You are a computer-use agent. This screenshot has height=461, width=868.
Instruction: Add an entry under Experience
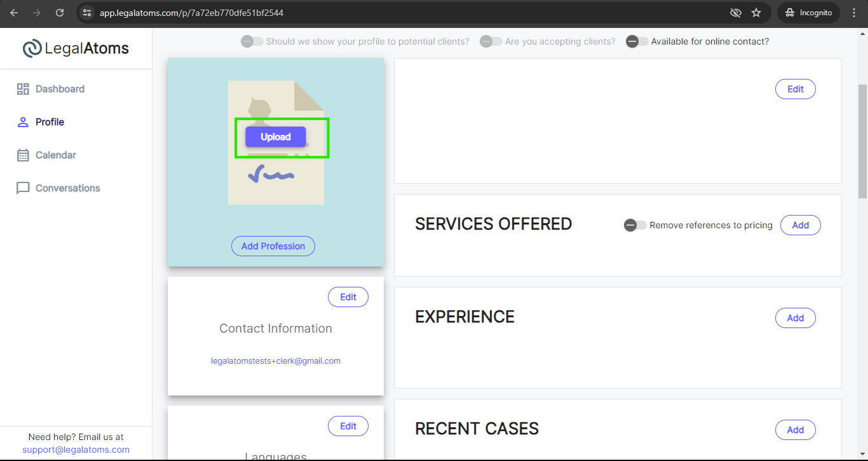[x=796, y=318]
